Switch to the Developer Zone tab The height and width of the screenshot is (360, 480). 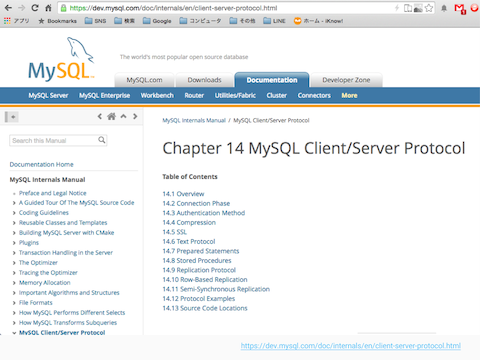346,80
